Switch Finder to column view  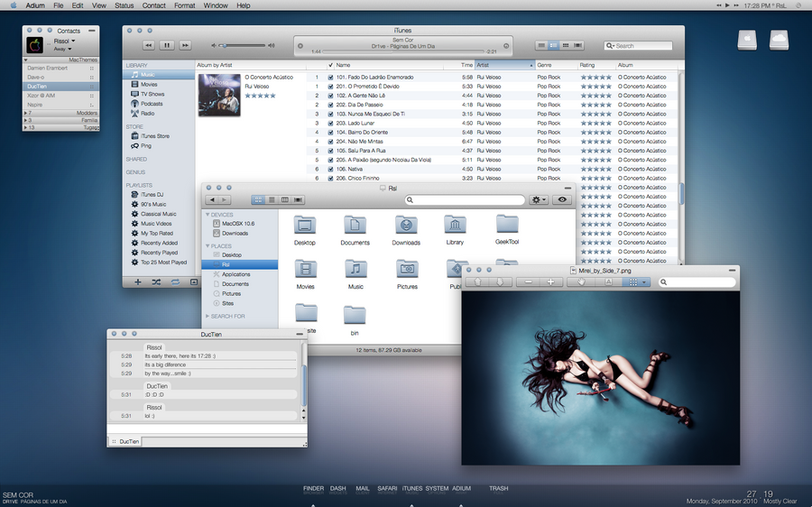pos(285,200)
